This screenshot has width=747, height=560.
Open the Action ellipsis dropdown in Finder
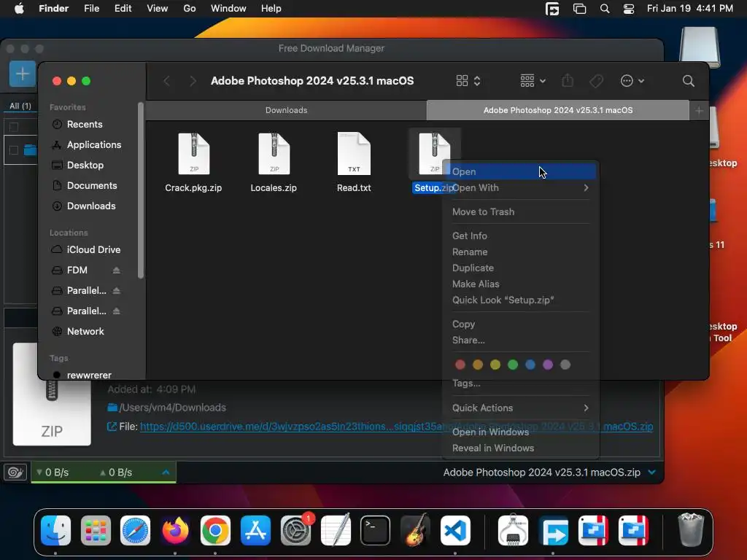pyautogui.click(x=632, y=81)
